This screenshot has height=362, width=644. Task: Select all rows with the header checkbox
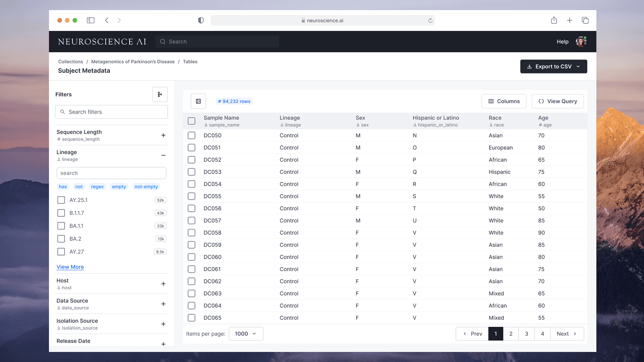pyautogui.click(x=192, y=121)
